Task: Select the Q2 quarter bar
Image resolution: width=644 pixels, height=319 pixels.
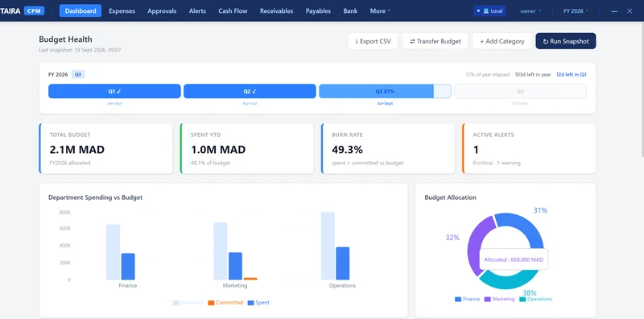Action: 250,91
